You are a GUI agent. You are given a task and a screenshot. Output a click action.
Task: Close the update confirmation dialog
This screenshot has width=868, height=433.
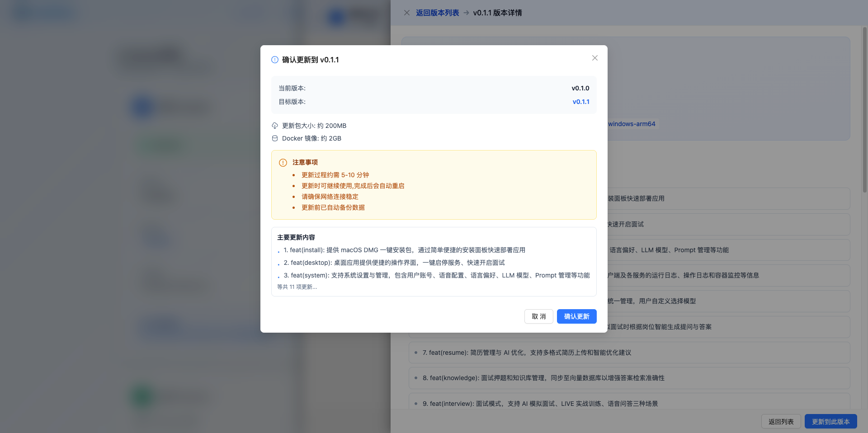595,58
